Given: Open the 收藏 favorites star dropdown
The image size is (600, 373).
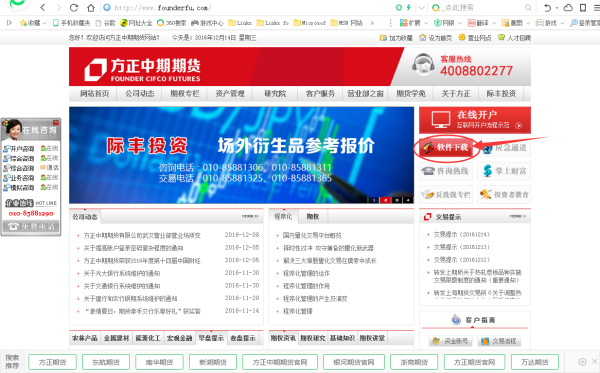Looking at the screenshot, I should (x=33, y=23).
